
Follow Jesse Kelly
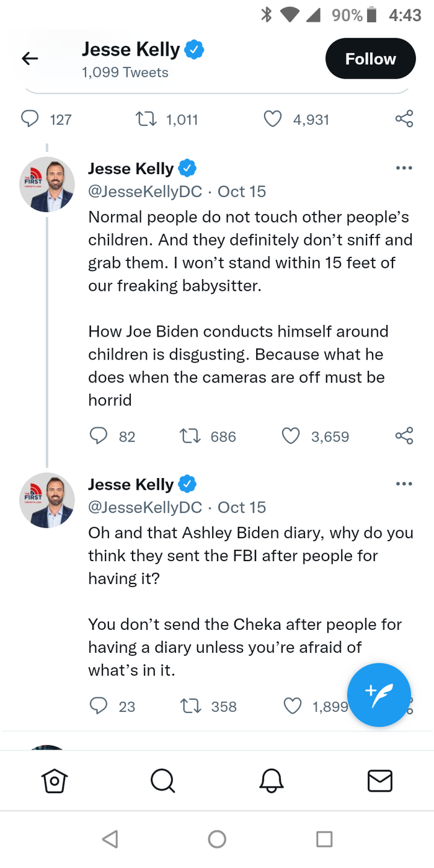tap(370, 59)
